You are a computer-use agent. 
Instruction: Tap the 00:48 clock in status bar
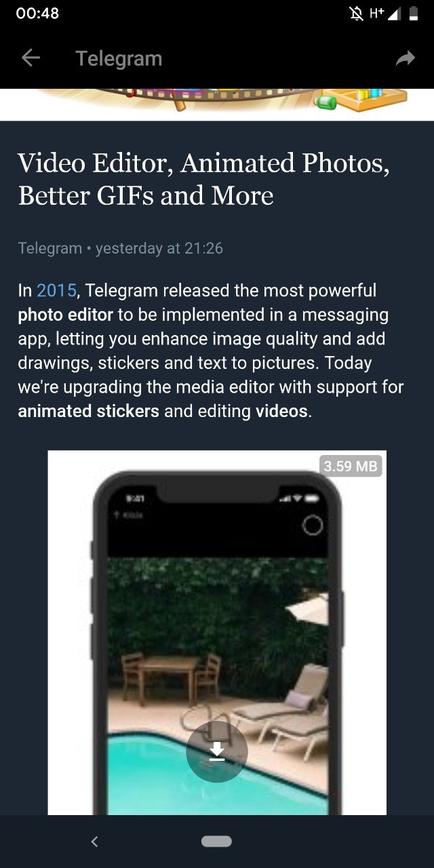point(37,14)
